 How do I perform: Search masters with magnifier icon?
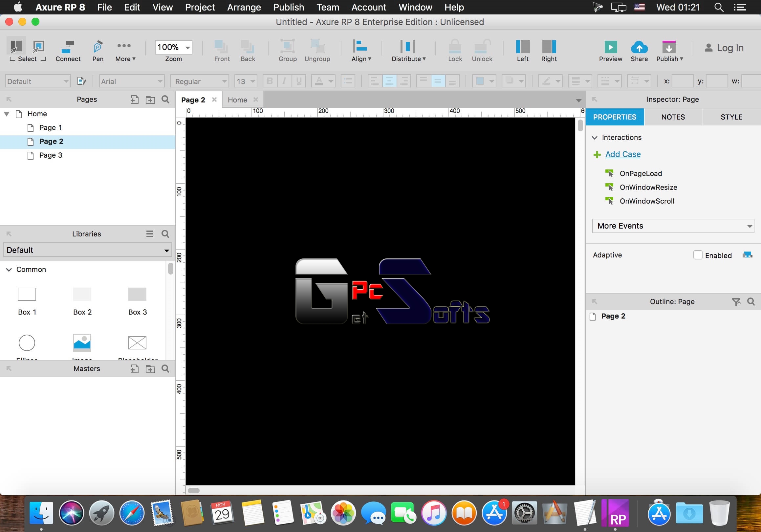pyautogui.click(x=165, y=368)
